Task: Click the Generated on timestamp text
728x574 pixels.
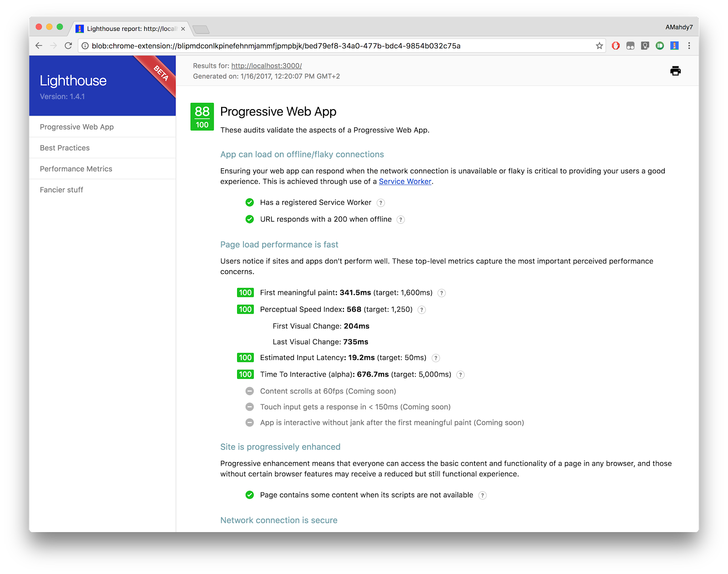Action: point(266,76)
